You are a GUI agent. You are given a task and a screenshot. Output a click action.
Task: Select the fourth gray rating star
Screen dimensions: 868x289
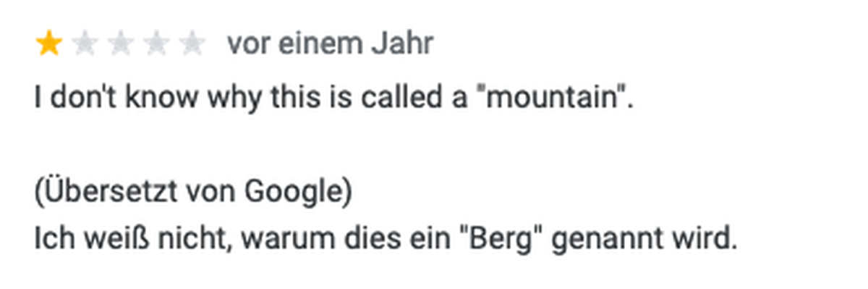pos(157,45)
